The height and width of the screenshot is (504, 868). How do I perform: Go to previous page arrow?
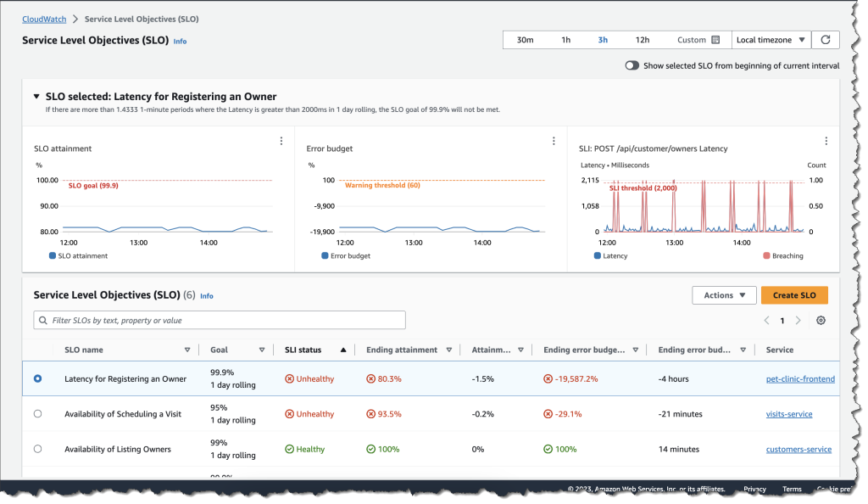pyautogui.click(x=766, y=321)
